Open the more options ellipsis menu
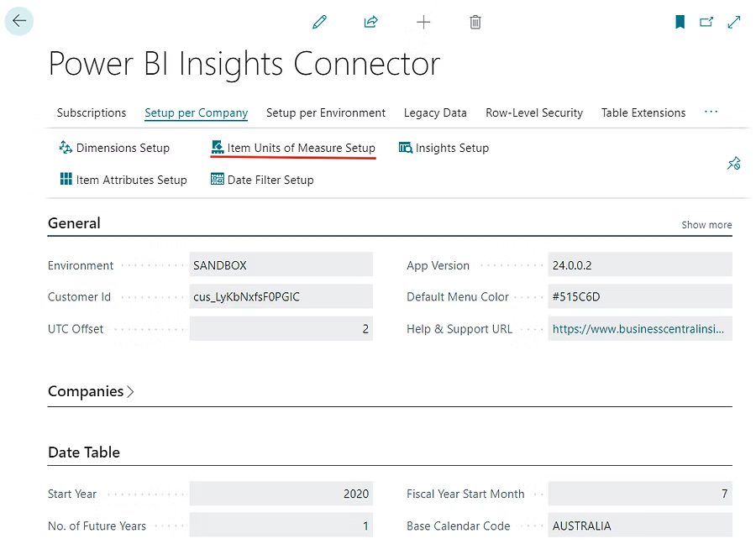Viewport: 756px width, 549px height. point(711,112)
